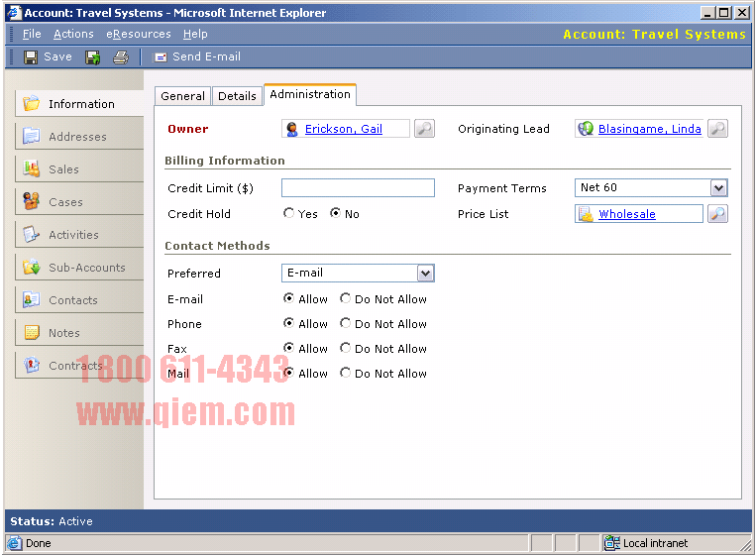Click the Account: Travel Systems header text
Image resolution: width=756 pixels, height=556 pixels.
coord(654,35)
